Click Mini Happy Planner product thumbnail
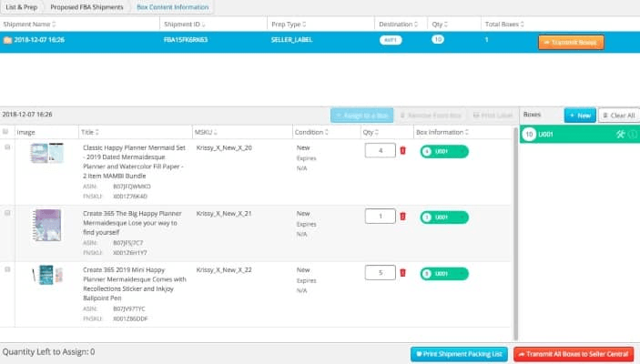Screen dimensions: 640x364 point(47,275)
